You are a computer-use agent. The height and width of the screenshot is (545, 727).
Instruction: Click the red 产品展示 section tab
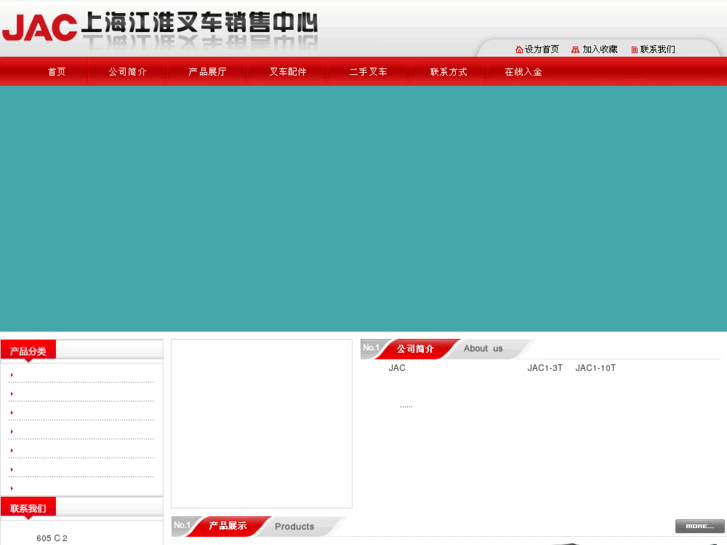click(228, 526)
